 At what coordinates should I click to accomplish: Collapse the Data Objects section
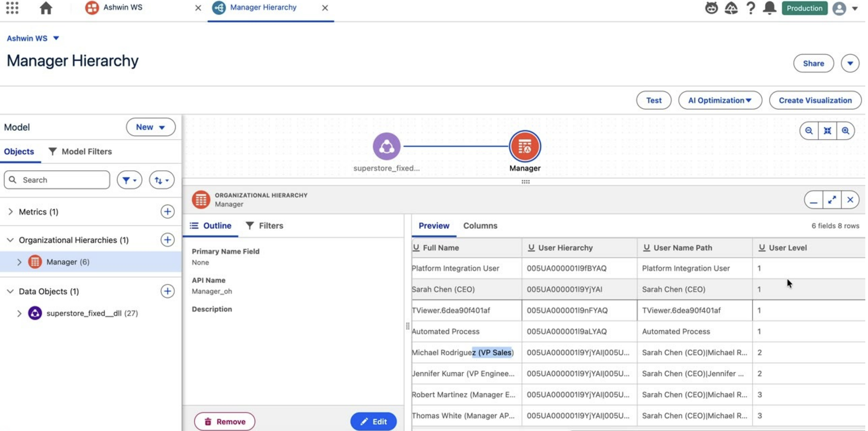(10, 291)
